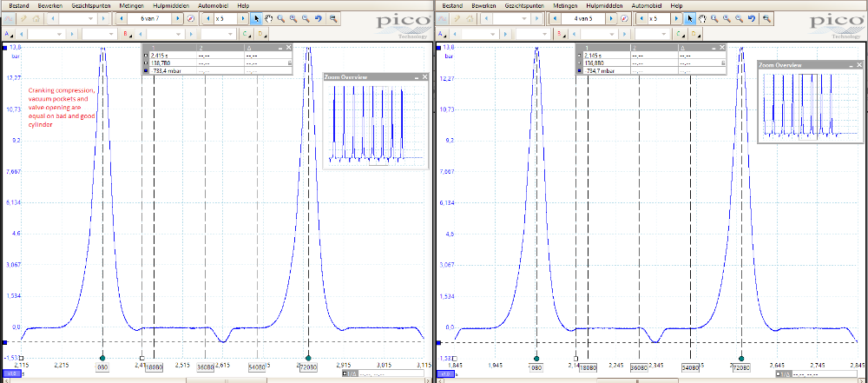Click zoom to full view icon, left window

tap(332, 18)
